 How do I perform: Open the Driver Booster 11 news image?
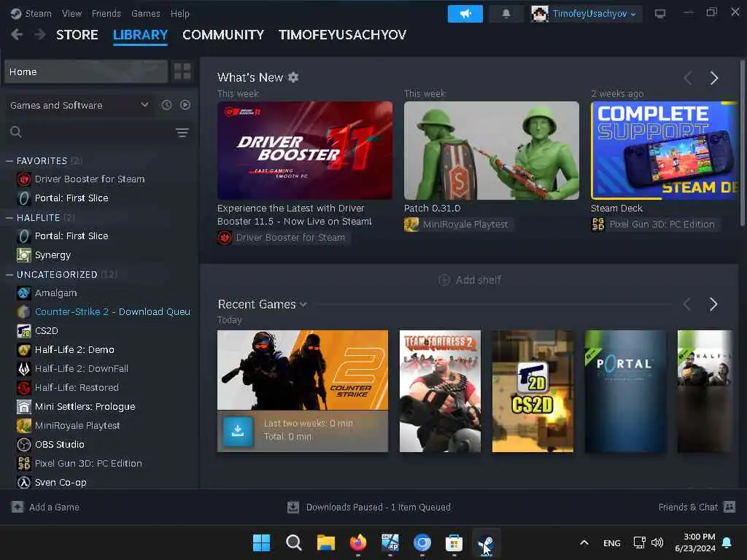click(x=305, y=150)
